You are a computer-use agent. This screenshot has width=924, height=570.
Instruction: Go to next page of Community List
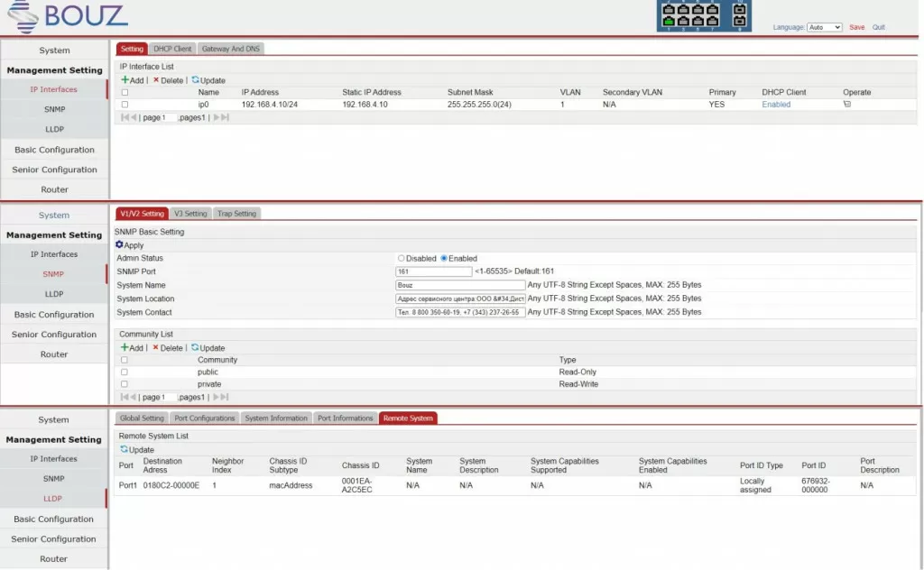click(217, 397)
